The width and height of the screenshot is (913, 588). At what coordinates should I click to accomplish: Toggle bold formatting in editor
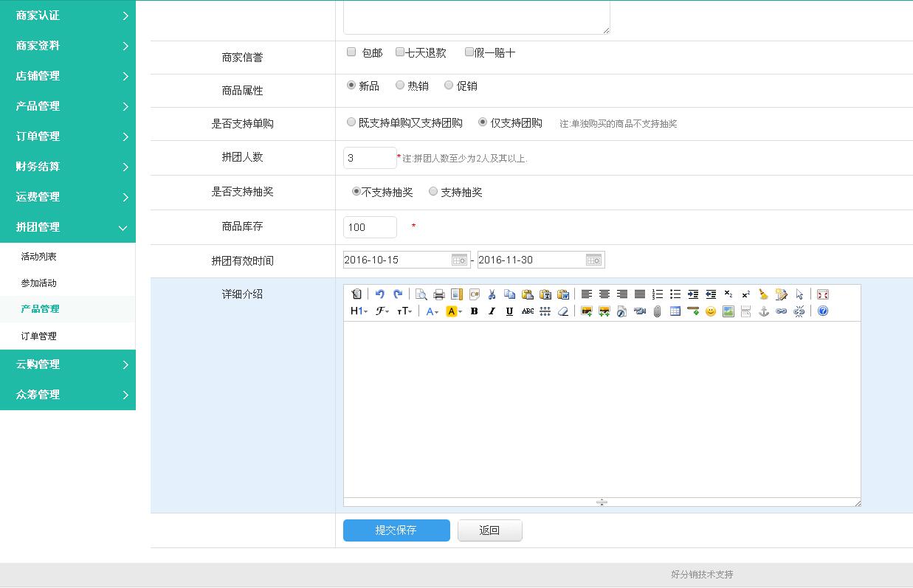pyautogui.click(x=474, y=311)
